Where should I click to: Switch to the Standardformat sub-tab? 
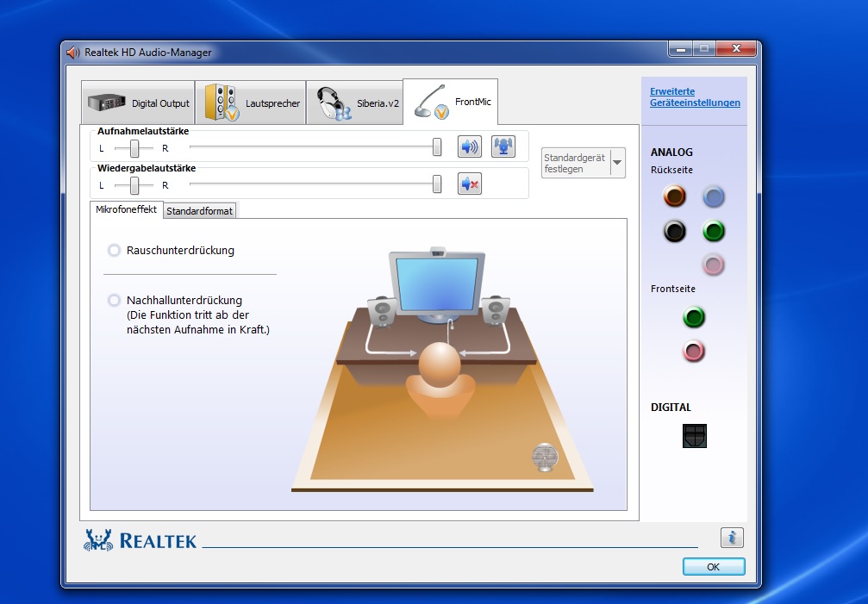coord(200,211)
